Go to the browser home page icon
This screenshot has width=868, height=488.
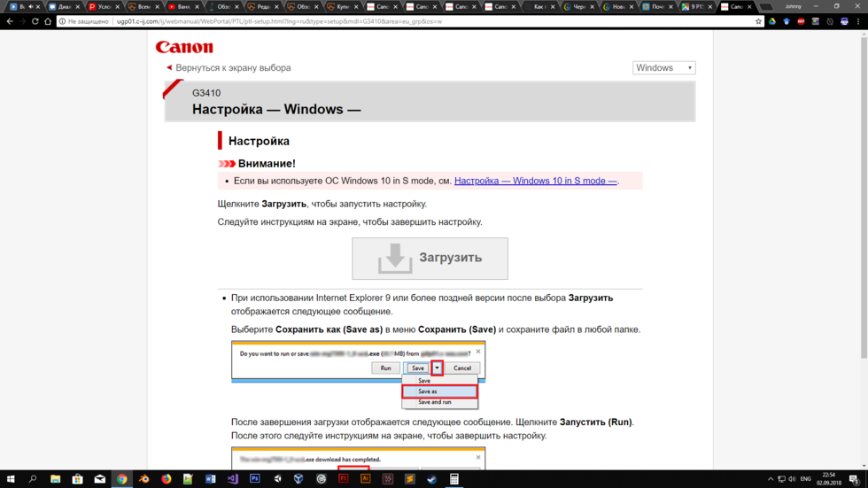coord(48,21)
